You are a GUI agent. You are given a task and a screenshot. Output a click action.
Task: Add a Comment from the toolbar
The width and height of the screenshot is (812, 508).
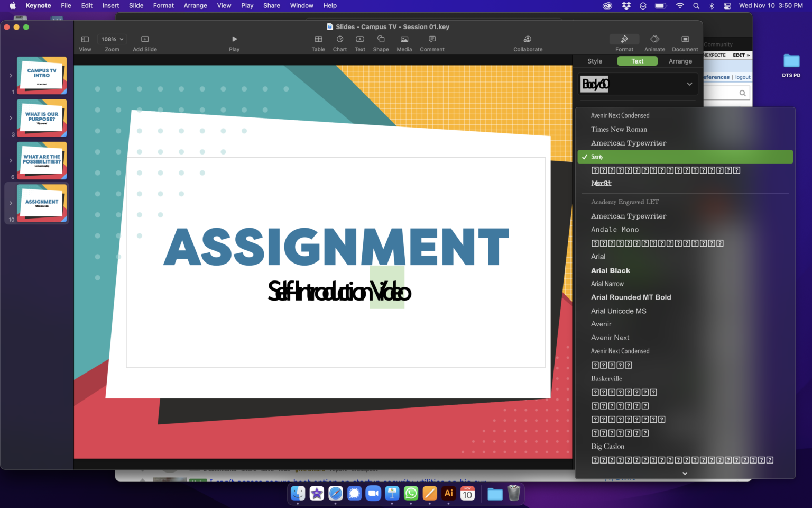click(432, 39)
